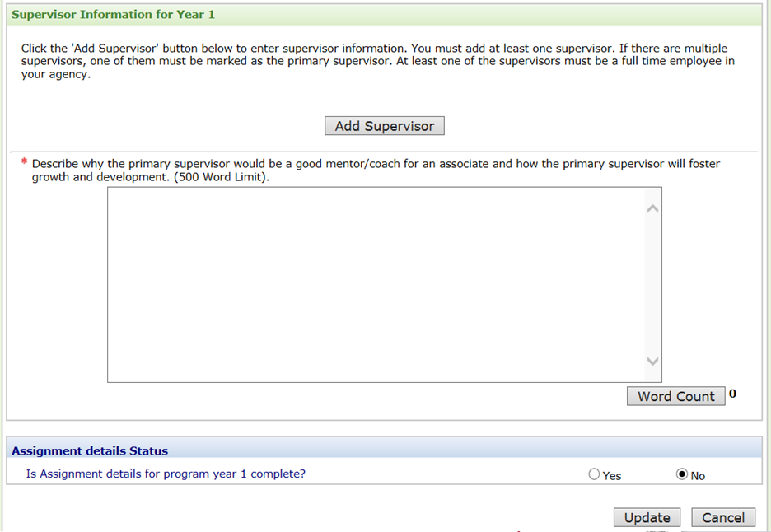
Task: Click the 'Yes' text label
Action: 612,475
